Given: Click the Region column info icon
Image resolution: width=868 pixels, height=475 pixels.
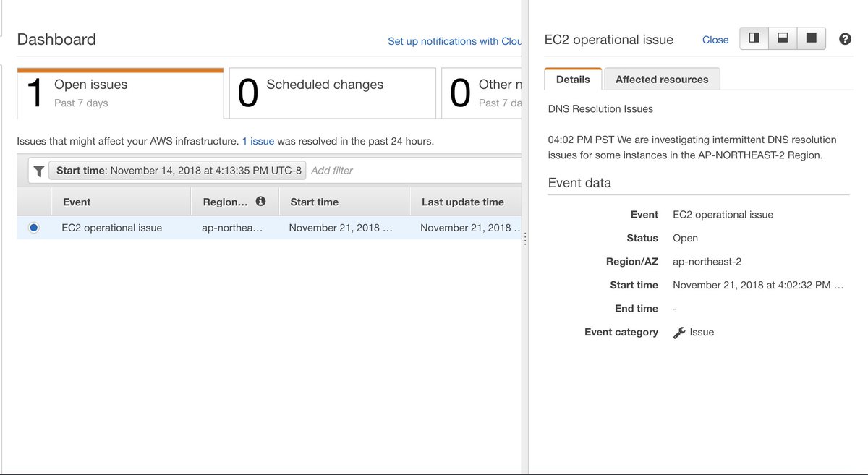Looking at the screenshot, I should click(260, 201).
